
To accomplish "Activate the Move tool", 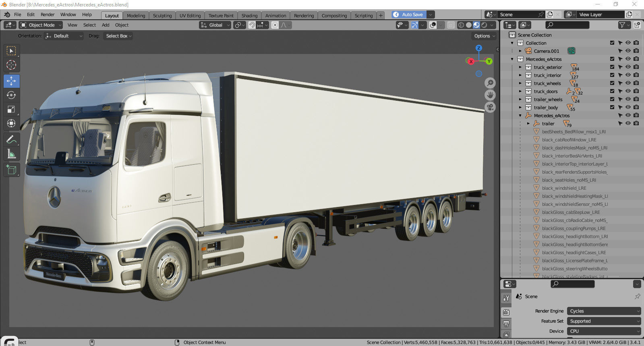I will click(x=11, y=81).
